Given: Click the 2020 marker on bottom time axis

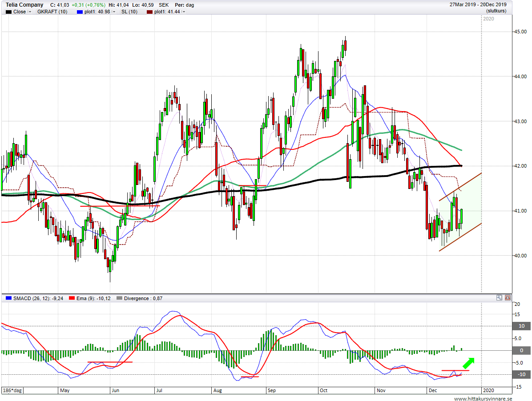Looking at the screenshot, I should pyautogui.click(x=488, y=390).
